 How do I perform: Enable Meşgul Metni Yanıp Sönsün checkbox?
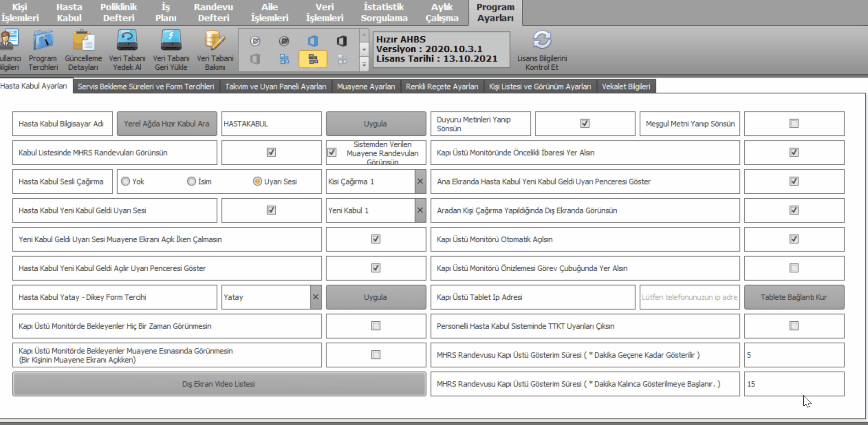click(x=794, y=123)
